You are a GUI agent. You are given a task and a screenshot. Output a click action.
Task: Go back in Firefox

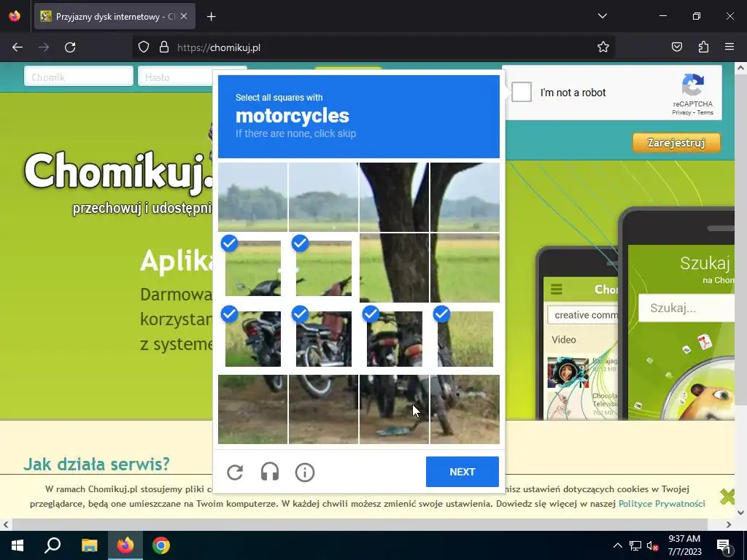18,47
